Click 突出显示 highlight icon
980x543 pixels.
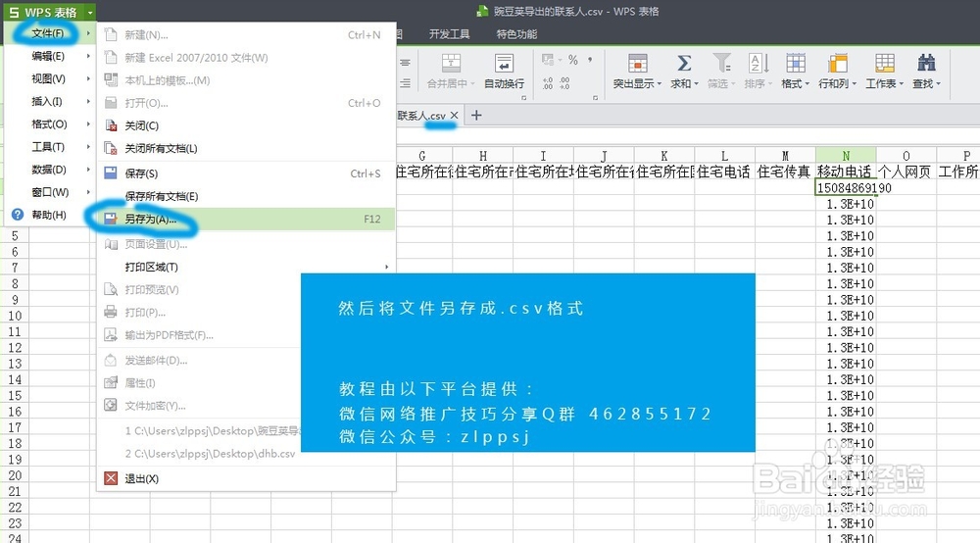pyautogui.click(x=638, y=64)
